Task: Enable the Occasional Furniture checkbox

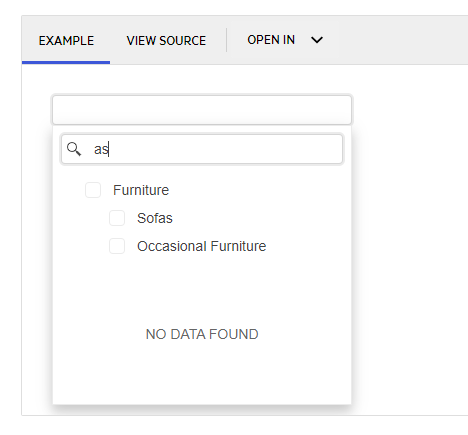Action: pyautogui.click(x=117, y=246)
